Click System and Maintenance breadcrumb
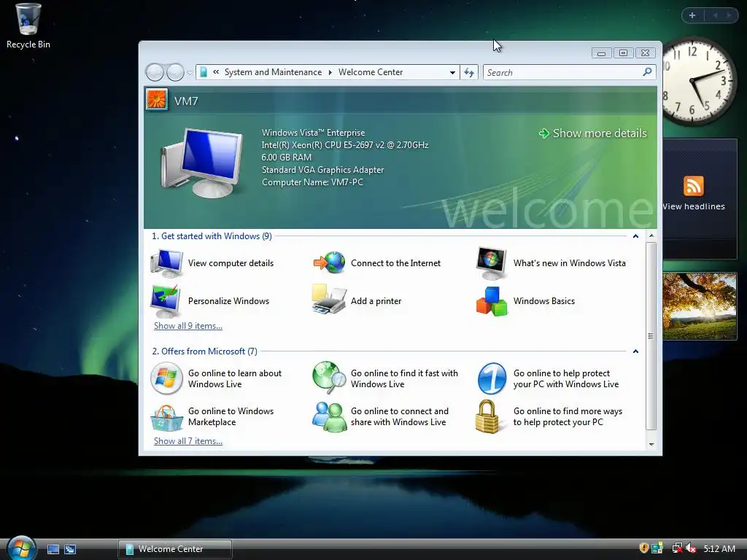Viewport: 747px width, 560px height. [273, 72]
